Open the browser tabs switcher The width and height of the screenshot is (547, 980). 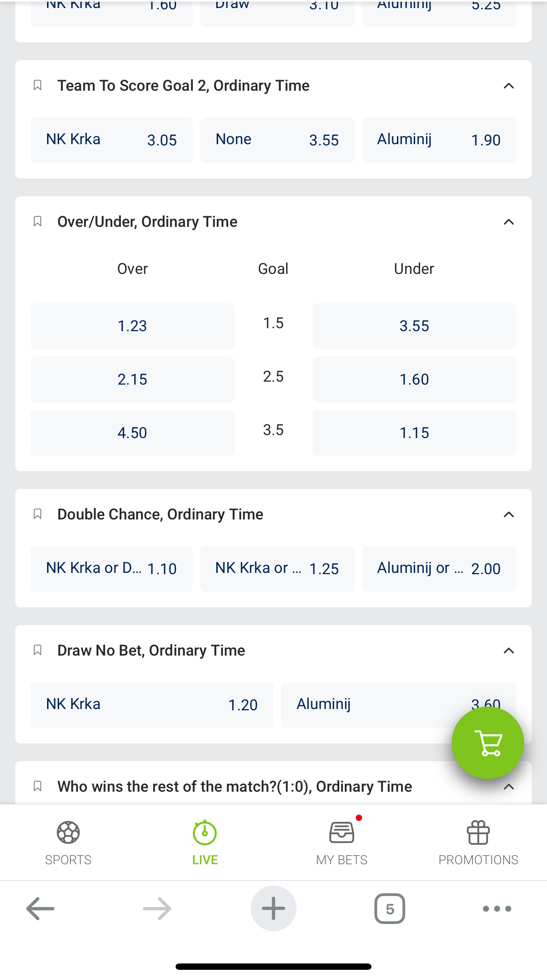389,908
